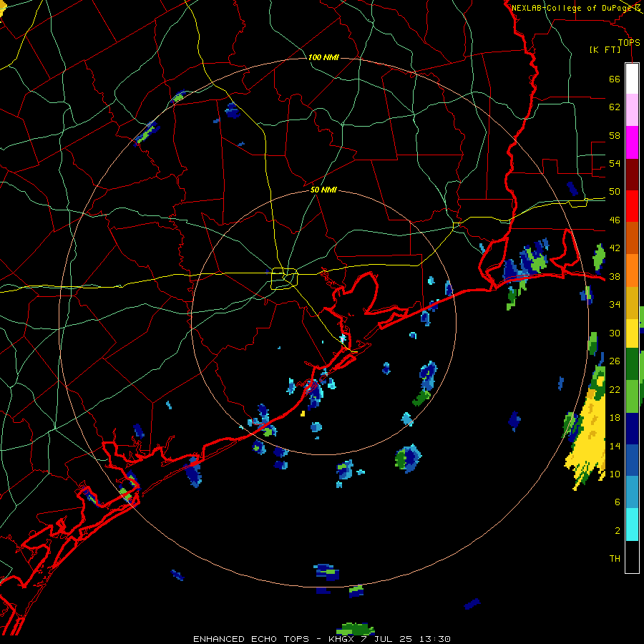Click the legend value 46
The width and height of the screenshot is (644, 644).
point(615,220)
